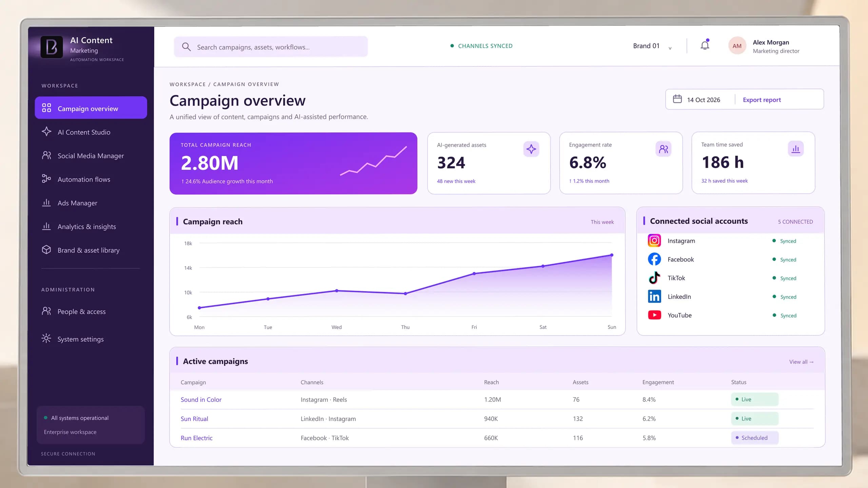Screen dimensions: 868x488
Task: Click the Live status badge for Sound in Color
Action: [x=754, y=399]
